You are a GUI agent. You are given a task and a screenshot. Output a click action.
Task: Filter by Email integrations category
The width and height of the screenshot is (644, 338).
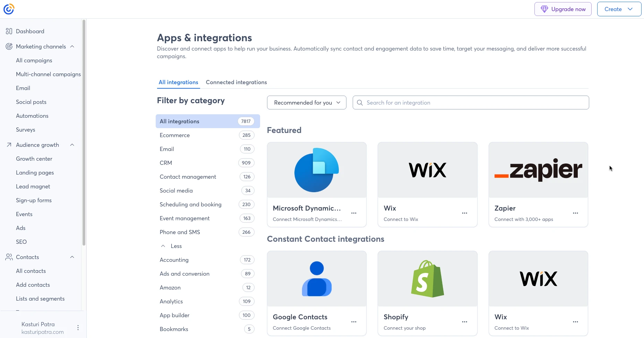(208, 149)
